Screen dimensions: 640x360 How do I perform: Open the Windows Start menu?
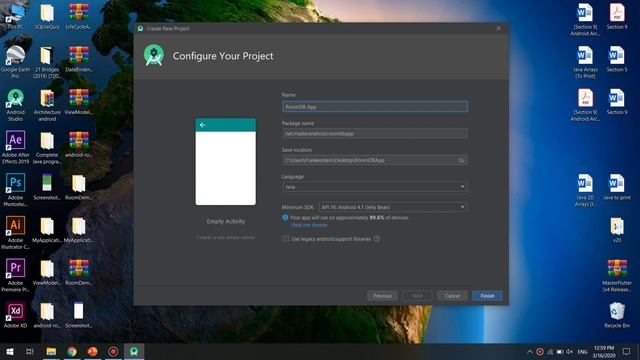10,351
